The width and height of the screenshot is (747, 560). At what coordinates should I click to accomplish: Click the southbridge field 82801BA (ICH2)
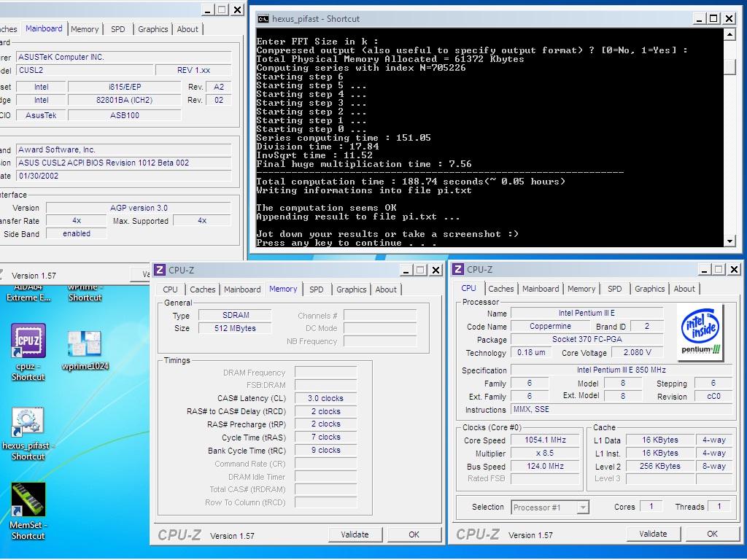(x=124, y=100)
